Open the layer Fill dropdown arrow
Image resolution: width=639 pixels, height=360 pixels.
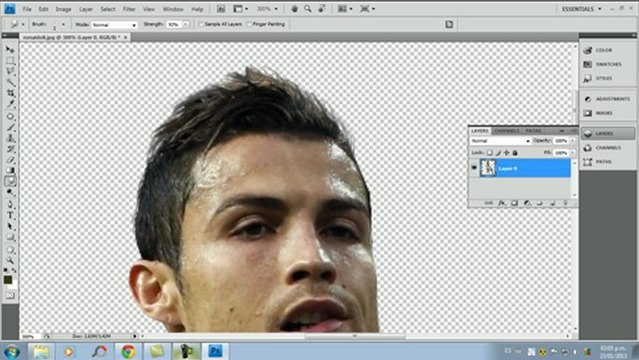click(x=572, y=153)
